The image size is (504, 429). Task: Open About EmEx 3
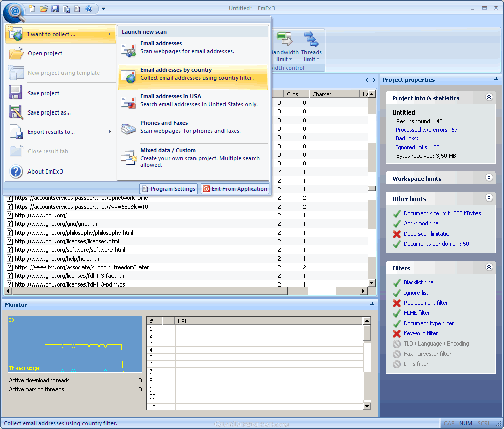pos(61,171)
